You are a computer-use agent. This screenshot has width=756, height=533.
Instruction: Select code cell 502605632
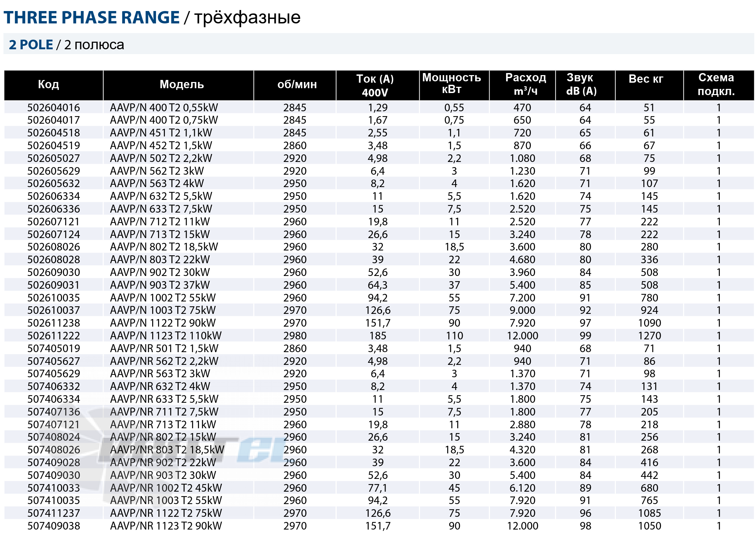click(54, 184)
